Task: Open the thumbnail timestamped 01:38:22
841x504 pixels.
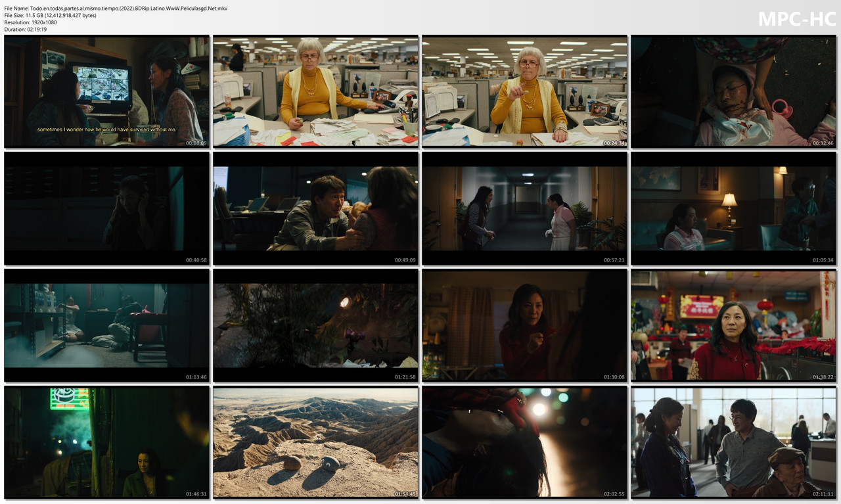Action: click(x=733, y=325)
